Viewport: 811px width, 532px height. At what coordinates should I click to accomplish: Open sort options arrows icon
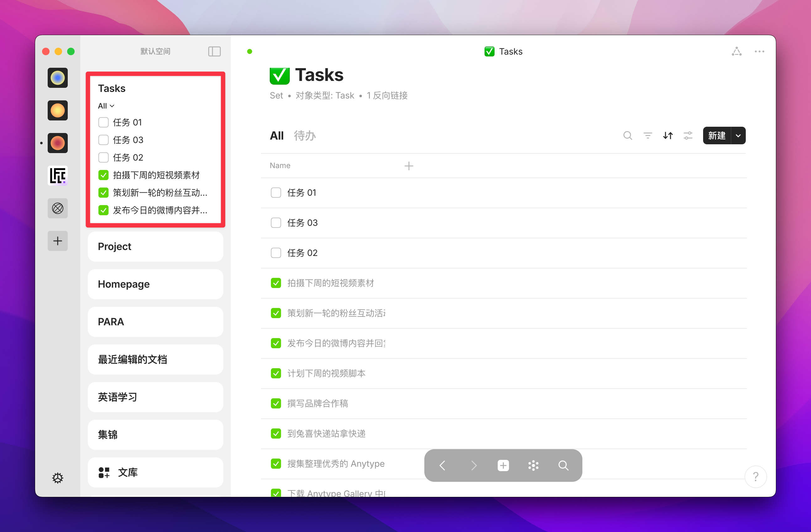click(668, 136)
